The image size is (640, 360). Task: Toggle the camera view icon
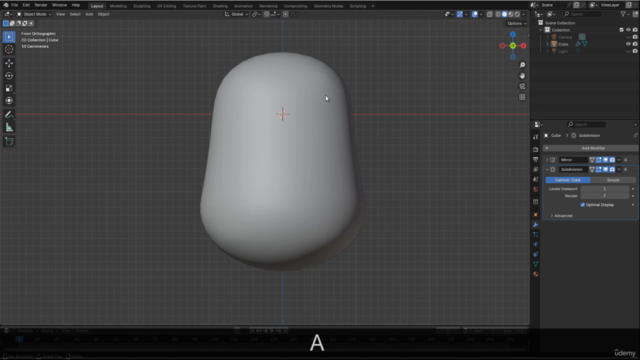pyautogui.click(x=522, y=87)
